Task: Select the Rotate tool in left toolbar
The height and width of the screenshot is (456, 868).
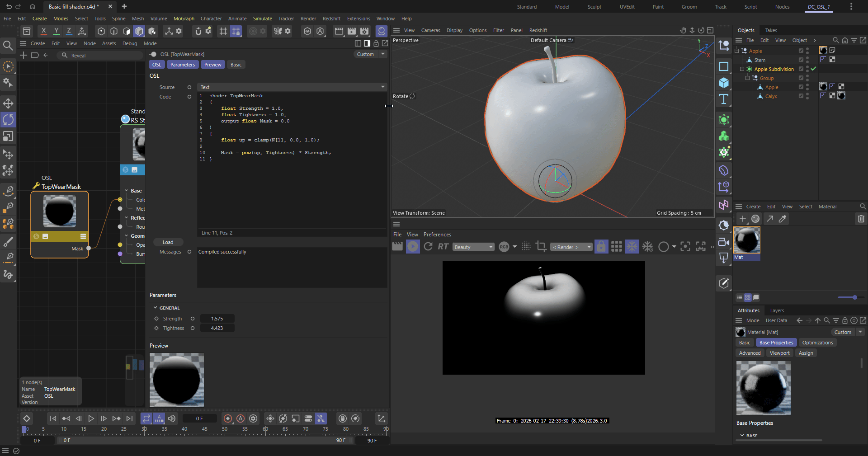Action: click(x=8, y=120)
